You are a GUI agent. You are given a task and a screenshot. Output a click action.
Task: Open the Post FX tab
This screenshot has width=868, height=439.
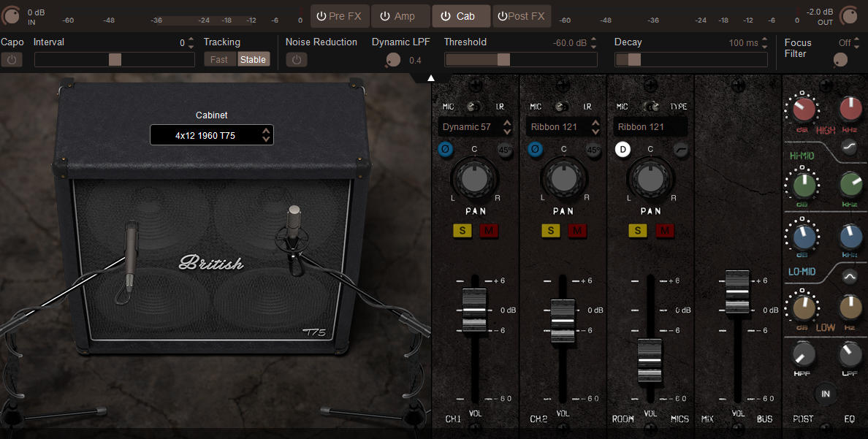[522, 16]
